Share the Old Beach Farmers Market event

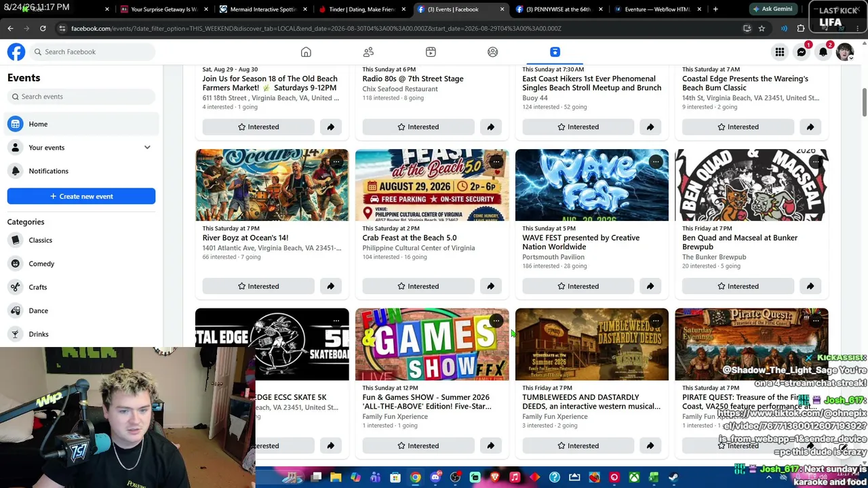point(330,127)
